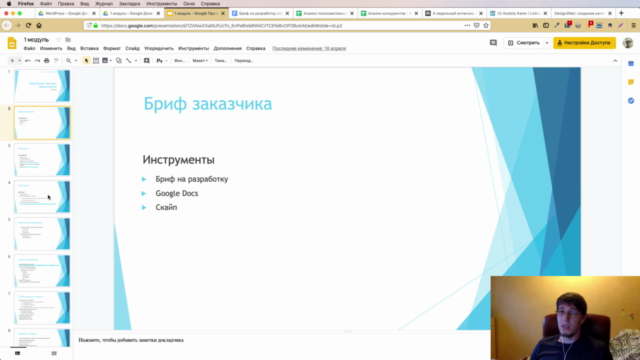Open the Firefox library icon

point(535,25)
